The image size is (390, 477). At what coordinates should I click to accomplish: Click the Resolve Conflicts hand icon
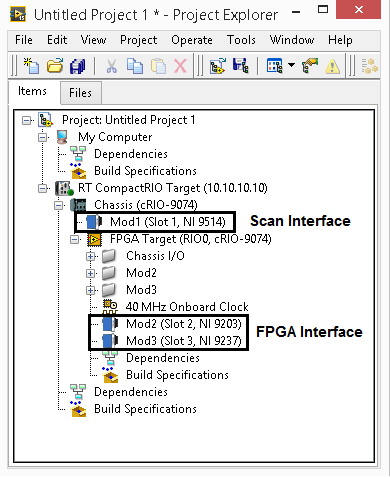tap(310, 65)
